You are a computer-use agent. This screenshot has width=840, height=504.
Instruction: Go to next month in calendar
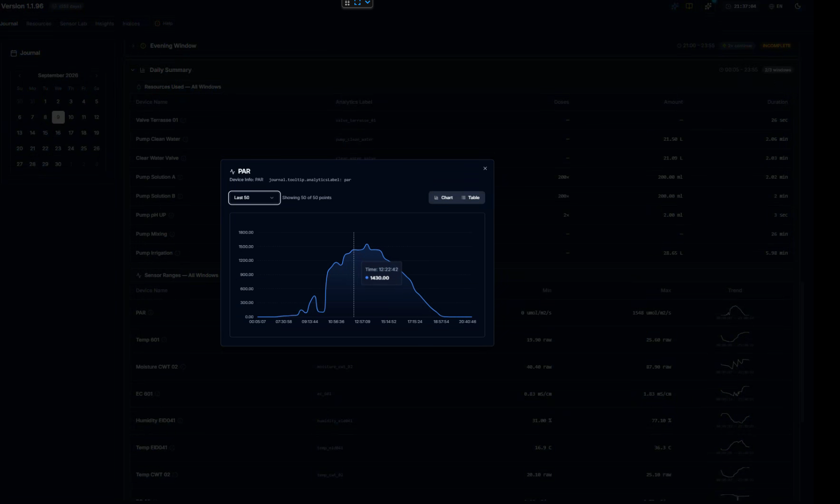[x=96, y=75]
